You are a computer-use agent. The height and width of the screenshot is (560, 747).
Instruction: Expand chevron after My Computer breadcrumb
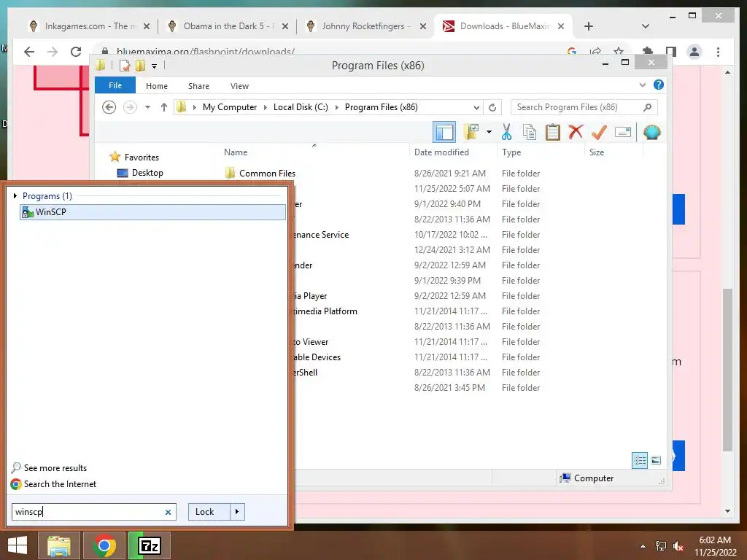(266, 107)
